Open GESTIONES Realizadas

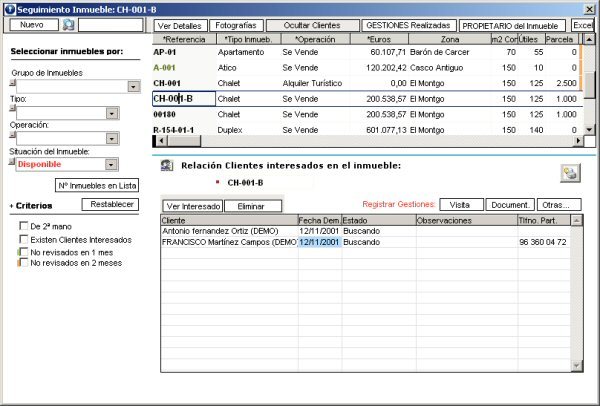(409, 26)
